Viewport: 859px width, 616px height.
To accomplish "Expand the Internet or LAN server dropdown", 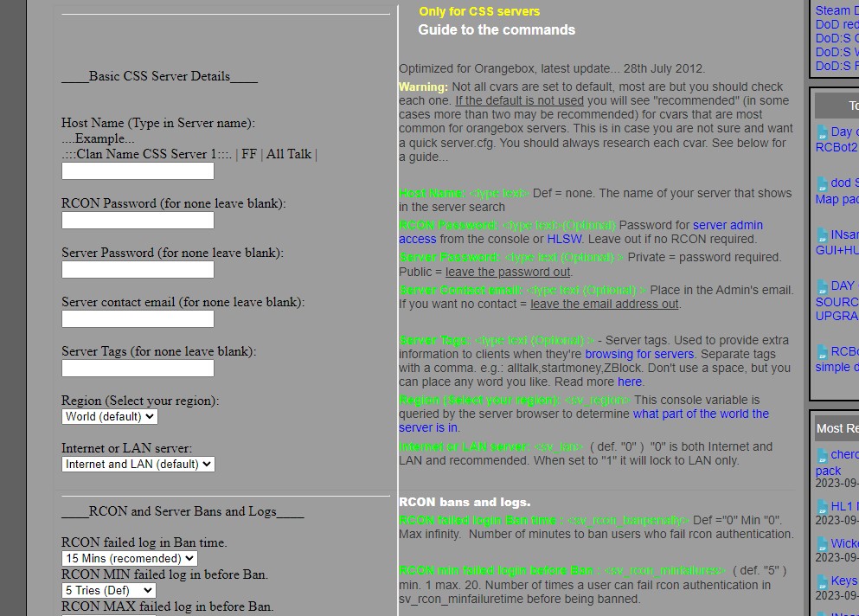I will click(138, 464).
